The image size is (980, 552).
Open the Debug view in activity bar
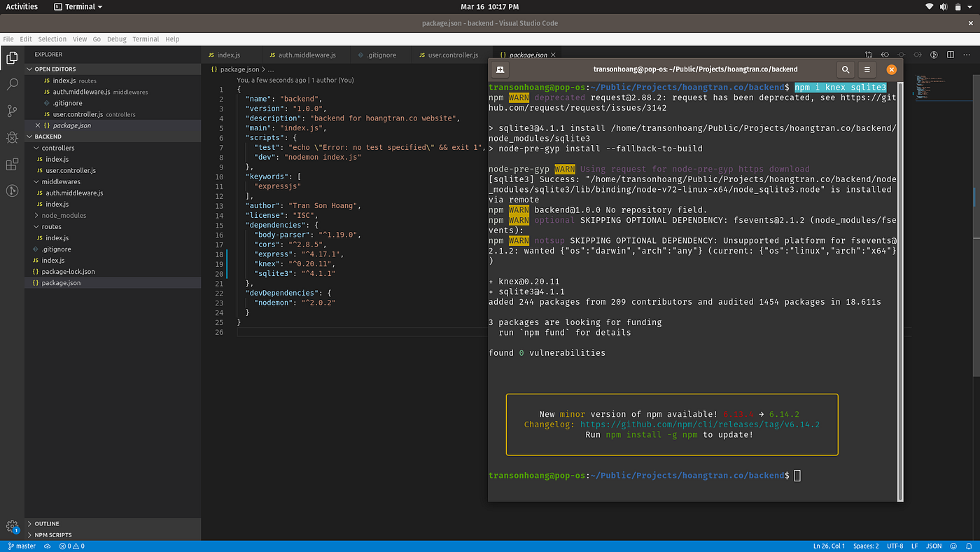pos(12,137)
